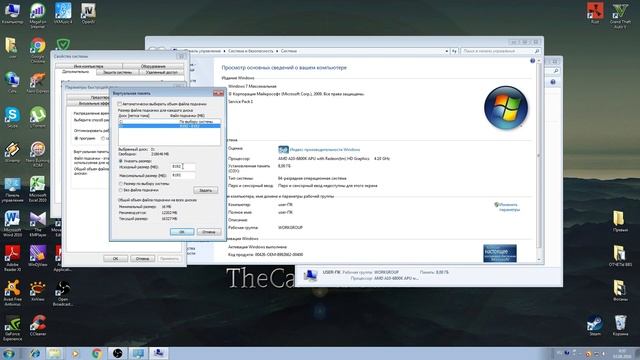This screenshot has height=360, width=640.
Task: Click OK in Performance Options dialog
Action: [116, 258]
